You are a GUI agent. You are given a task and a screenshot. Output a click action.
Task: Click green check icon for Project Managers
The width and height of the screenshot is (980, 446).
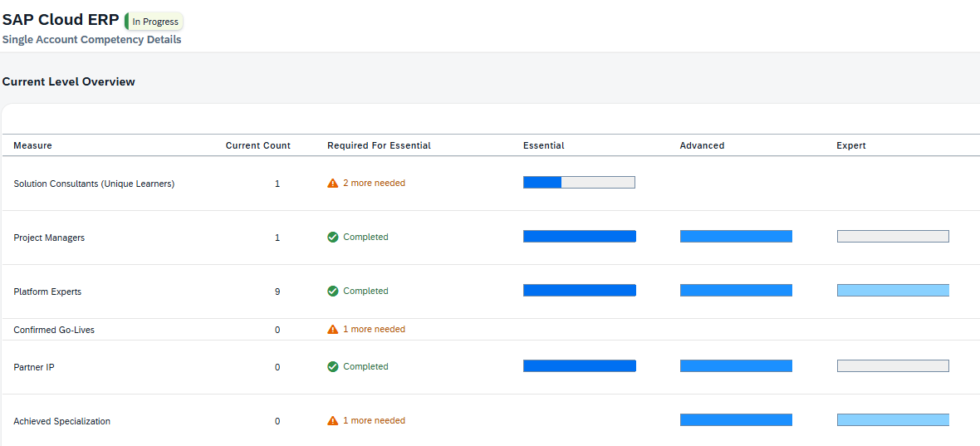[x=333, y=238]
